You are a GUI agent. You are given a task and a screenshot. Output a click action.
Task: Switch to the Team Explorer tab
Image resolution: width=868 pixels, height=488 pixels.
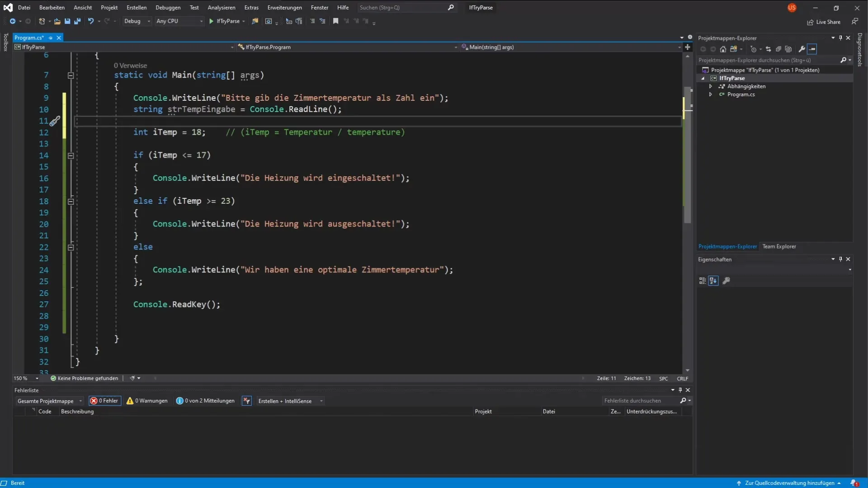[779, 247]
